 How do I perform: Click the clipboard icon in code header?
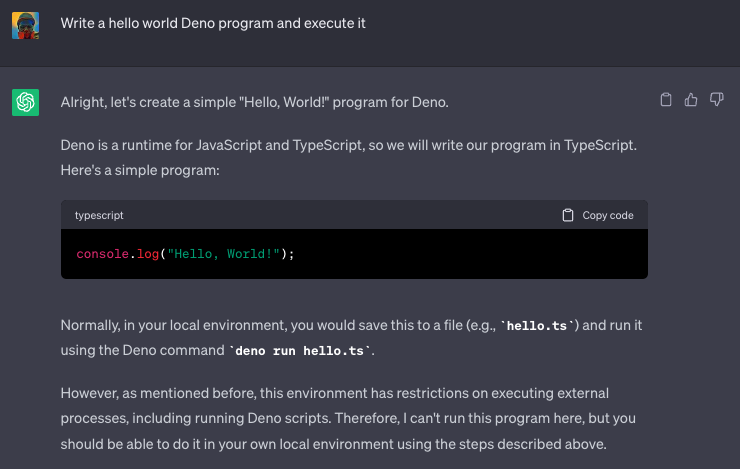tap(568, 215)
